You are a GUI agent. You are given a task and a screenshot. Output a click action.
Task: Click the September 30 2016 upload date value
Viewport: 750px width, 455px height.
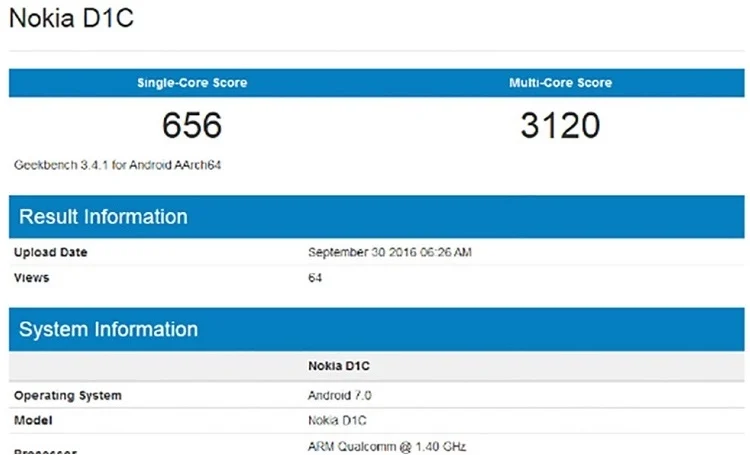390,252
